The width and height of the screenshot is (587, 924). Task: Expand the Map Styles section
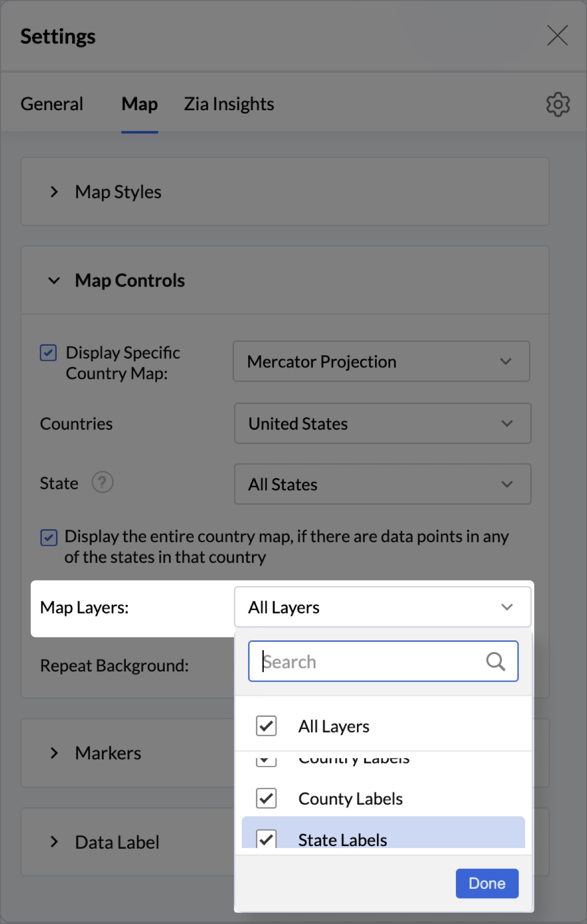pos(54,192)
